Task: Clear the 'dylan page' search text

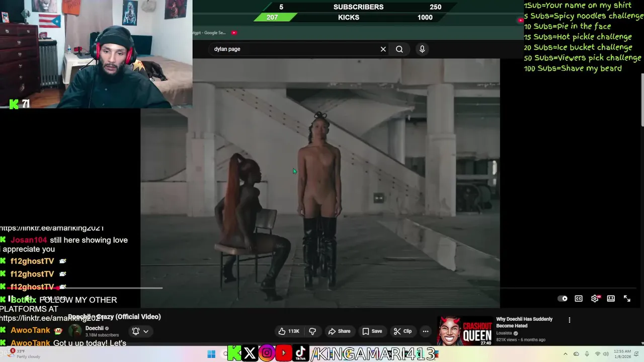Action: click(383, 49)
